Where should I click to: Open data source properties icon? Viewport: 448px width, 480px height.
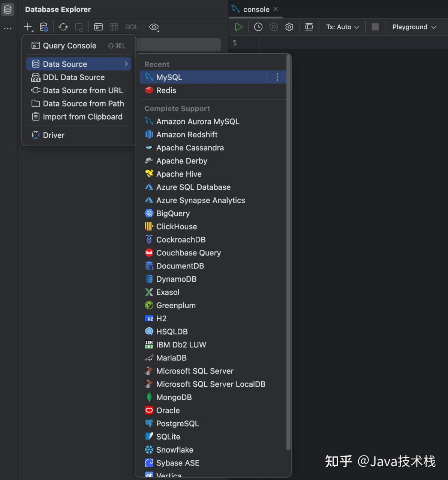pos(44,27)
